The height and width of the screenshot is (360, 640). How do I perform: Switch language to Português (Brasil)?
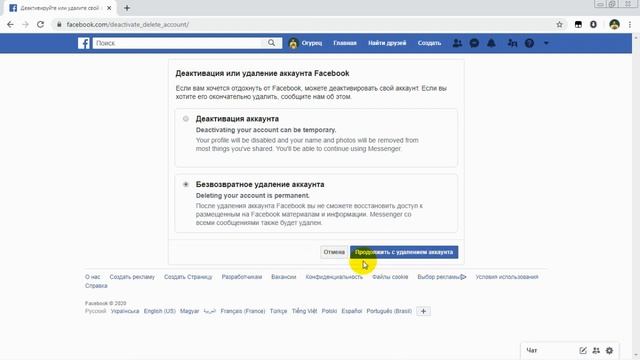point(389,311)
